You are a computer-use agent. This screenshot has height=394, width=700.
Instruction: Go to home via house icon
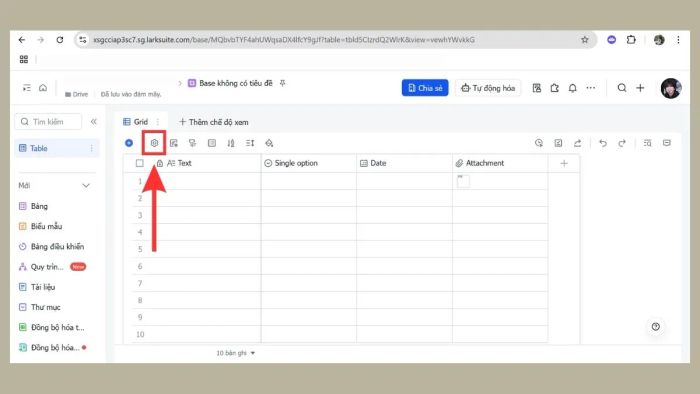(43, 88)
